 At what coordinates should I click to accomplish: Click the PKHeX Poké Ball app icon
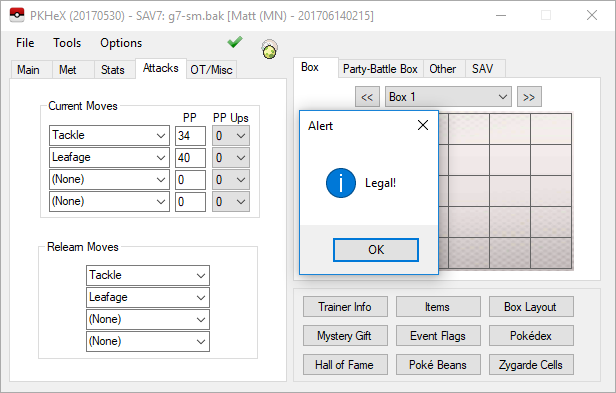click(x=17, y=16)
